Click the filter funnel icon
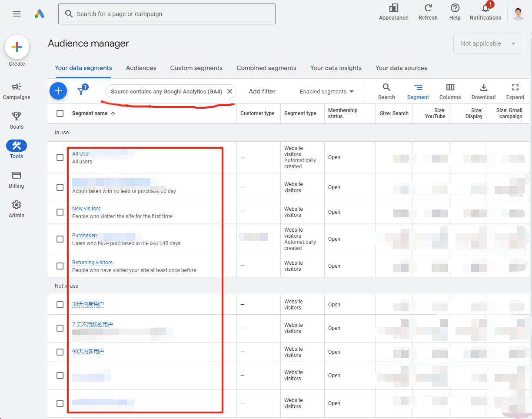This screenshot has width=532, height=419. point(81,91)
